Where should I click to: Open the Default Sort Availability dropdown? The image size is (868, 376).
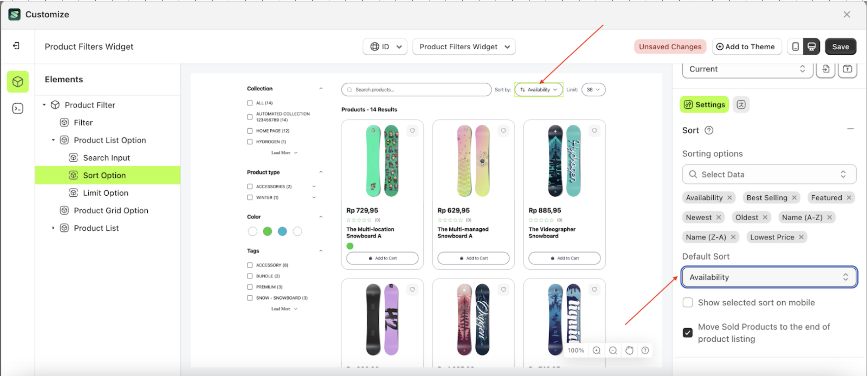click(x=769, y=277)
